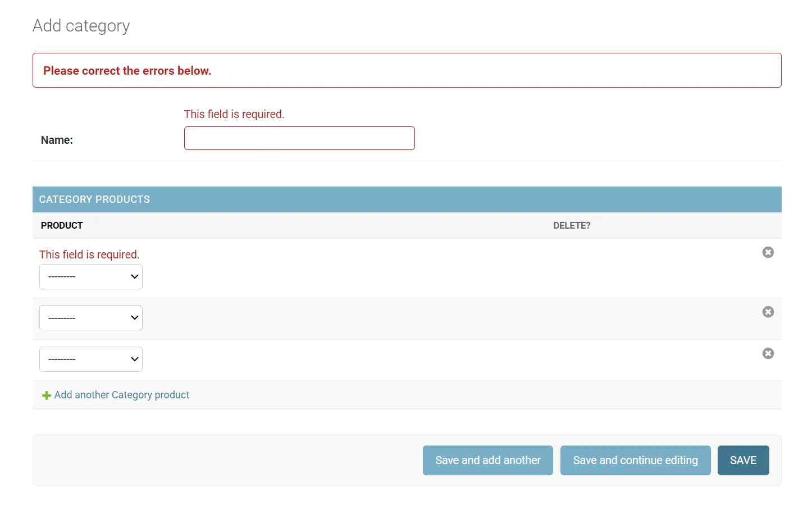This screenshot has height=509, width=812.
Task: Open the third product dropdown
Action: [91, 359]
